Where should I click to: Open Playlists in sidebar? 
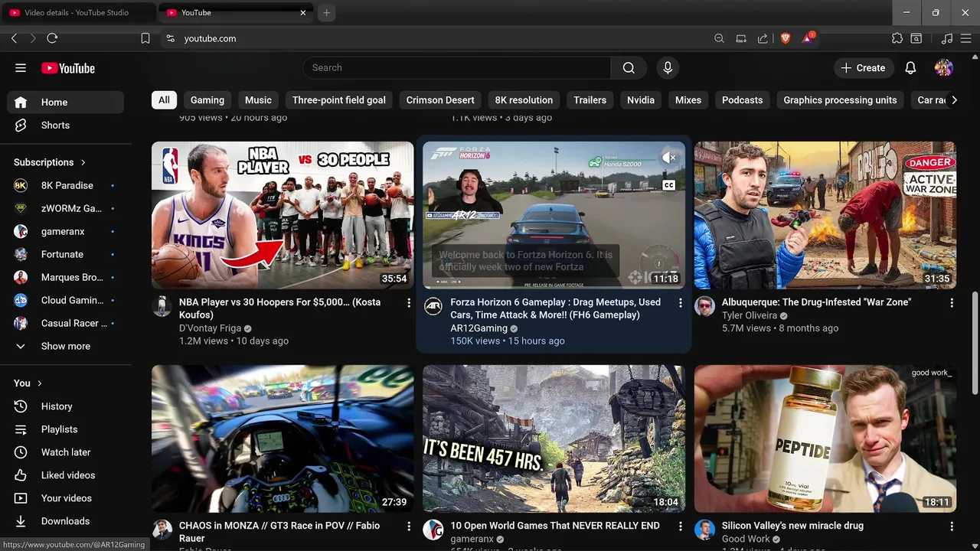click(x=65, y=429)
